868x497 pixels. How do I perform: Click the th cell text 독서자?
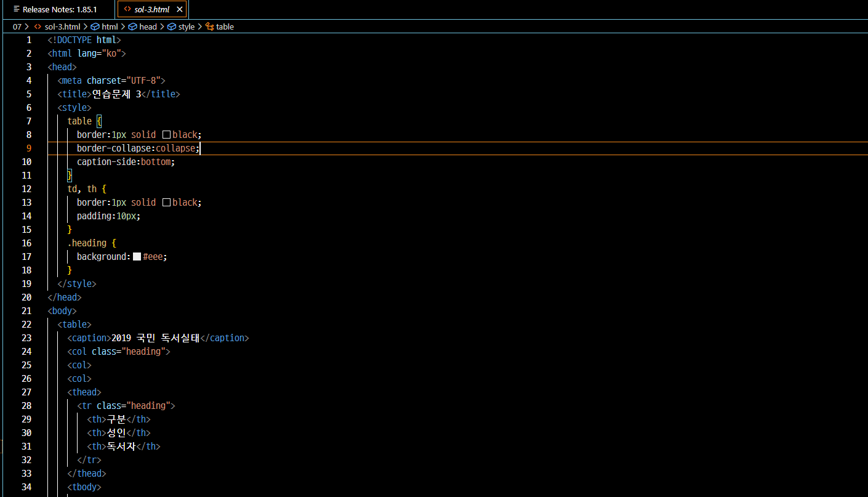121,446
